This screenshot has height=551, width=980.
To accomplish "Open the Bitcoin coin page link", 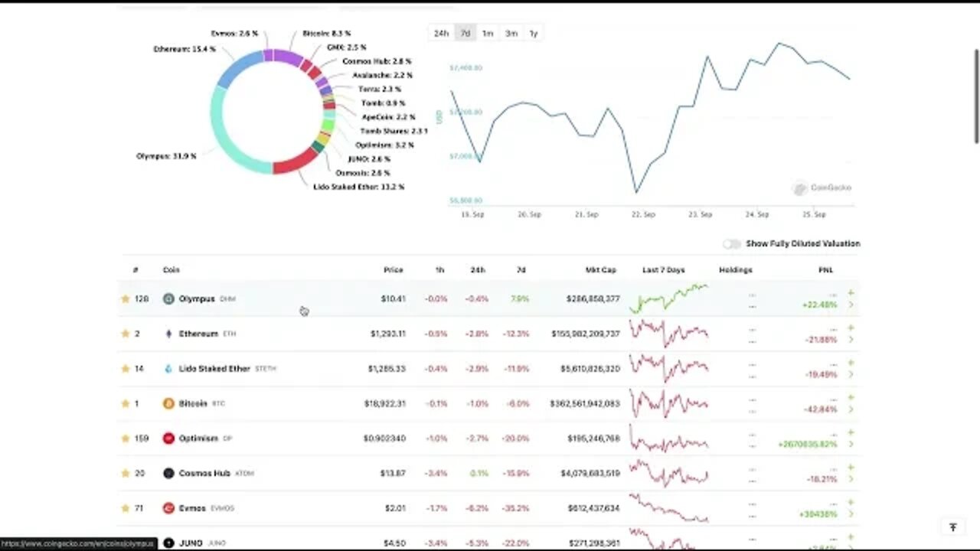I will [x=193, y=403].
